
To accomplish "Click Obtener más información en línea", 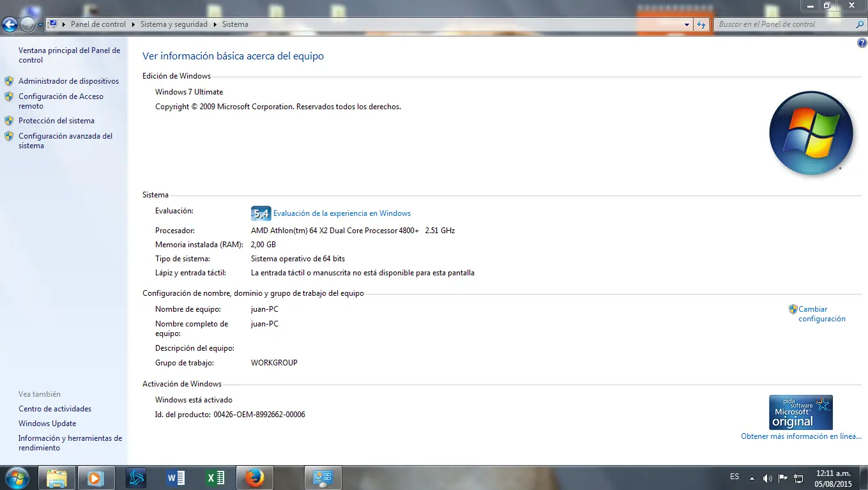I will (801, 436).
